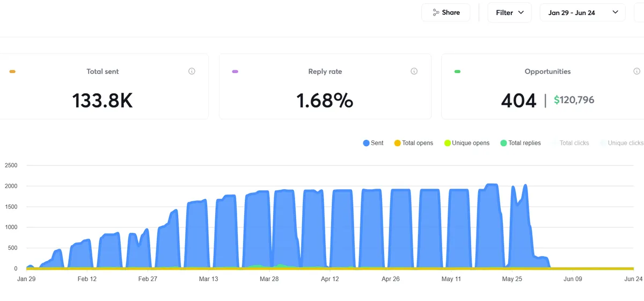Click the 2000 y-axis label
Viewport: 644px width, 301px height.
[11, 186]
